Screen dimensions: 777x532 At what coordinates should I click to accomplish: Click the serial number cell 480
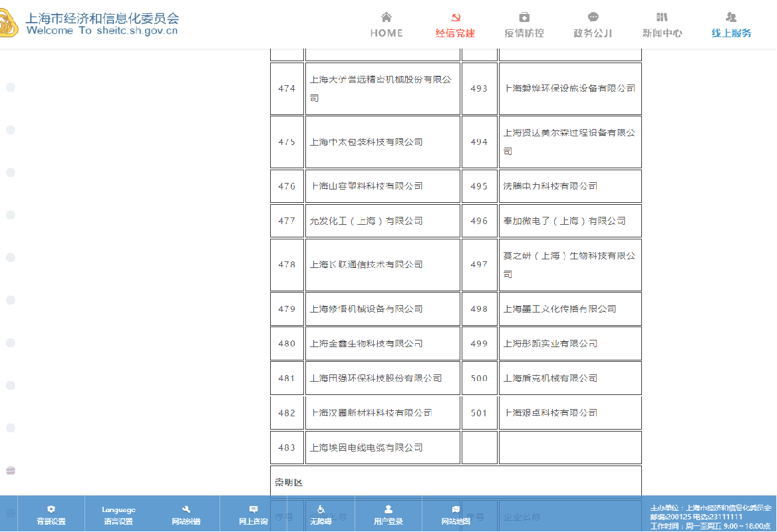pyautogui.click(x=287, y=344)
